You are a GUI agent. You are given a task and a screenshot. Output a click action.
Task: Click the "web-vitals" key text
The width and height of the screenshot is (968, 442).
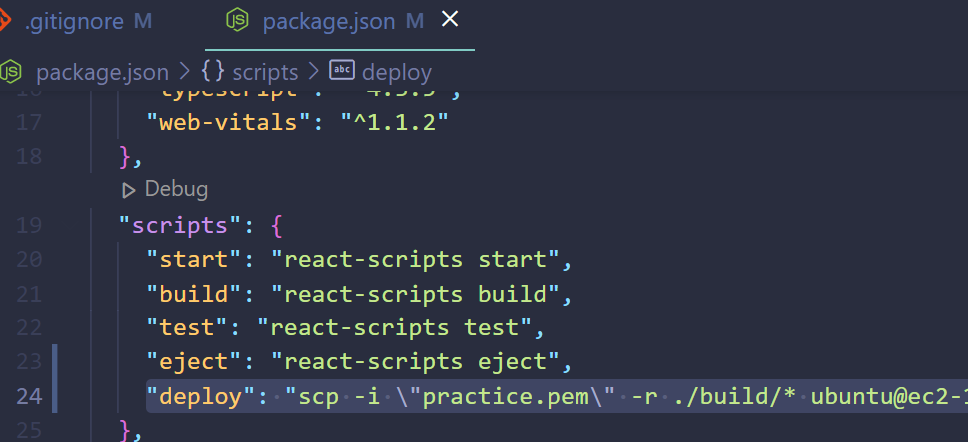(x=228, y=122)
